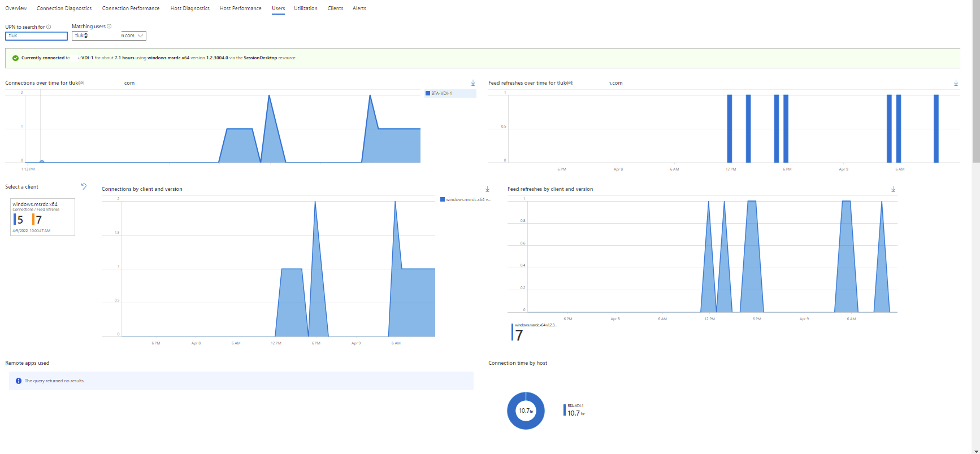Click the Connections over time chart title
Image resolution: width=980 pixels, height=454 pixels.
(x=70, y=83)
